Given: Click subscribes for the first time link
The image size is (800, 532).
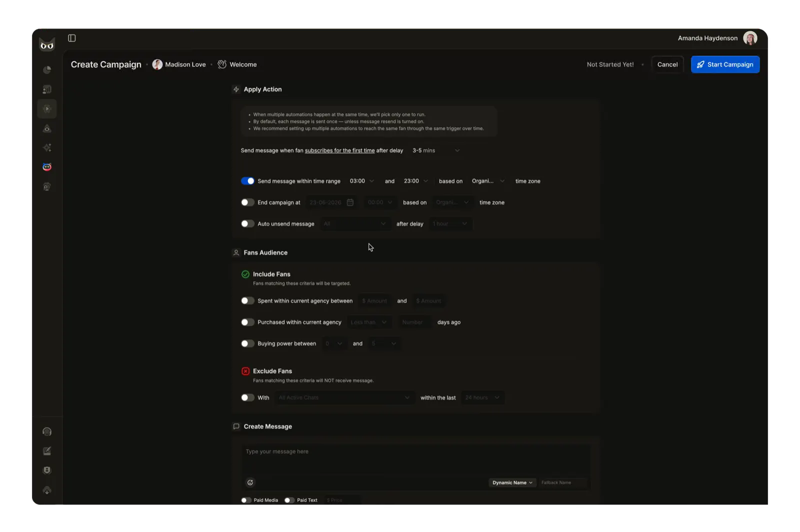Looking at the screenshot, I should click(x=339, y=150).
